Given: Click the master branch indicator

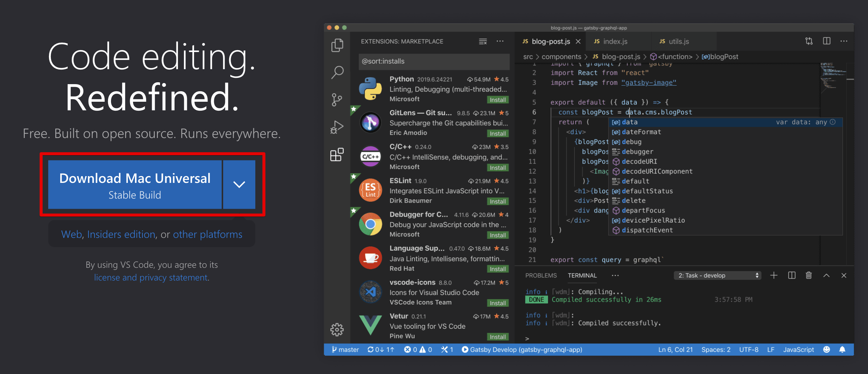Looking at the screenshot, I should click(345, 349).
